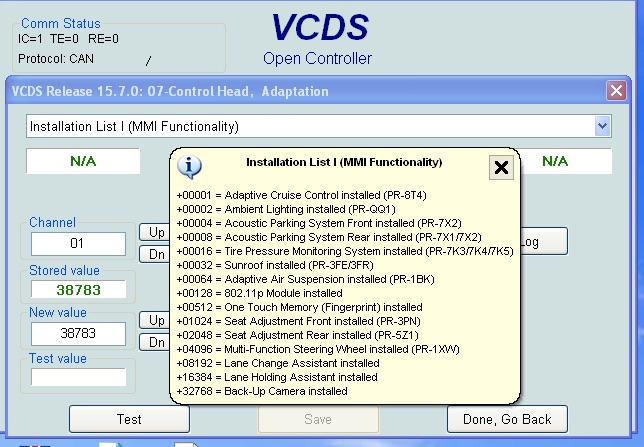Viewport: 644px width, 447px height.
Task: Click the Open Controller heading
Action: (317, 58)
